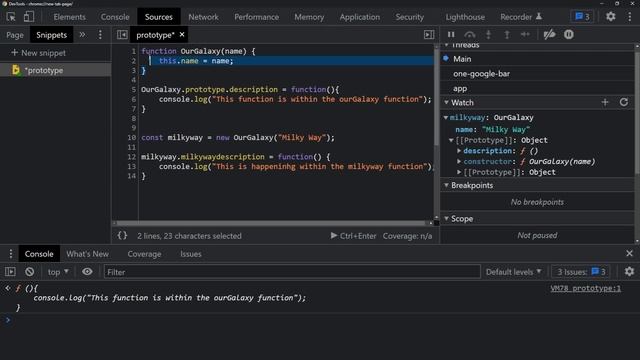Activate the inspect element picker icon
This screenshot has width=640, height=360.
(11, 17)
